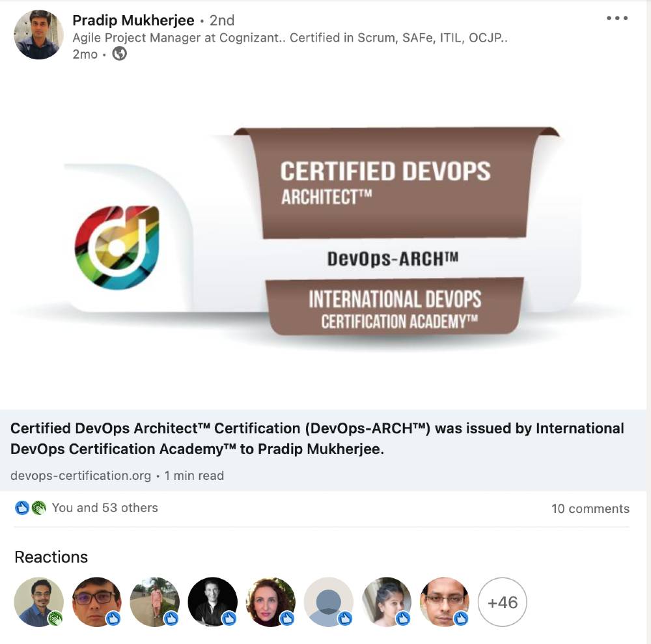Click the default placeholder reactor avatar
This screenshot has height=644, width=651.
tap(328, 602)
